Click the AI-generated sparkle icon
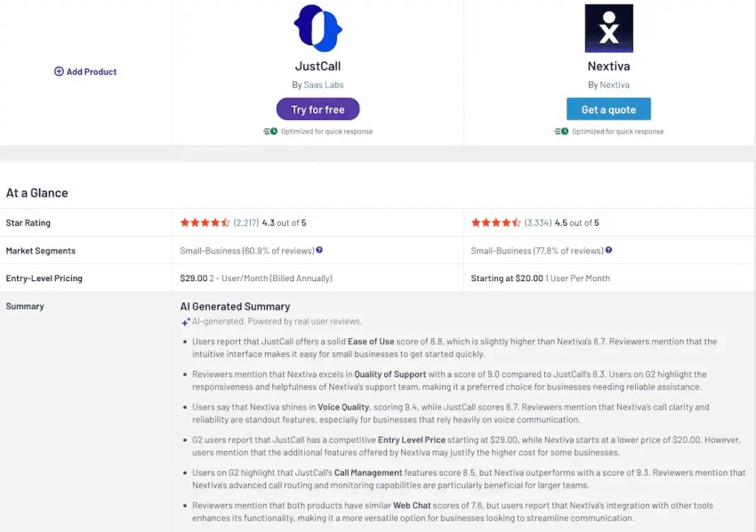 click(x=186, y=322)
